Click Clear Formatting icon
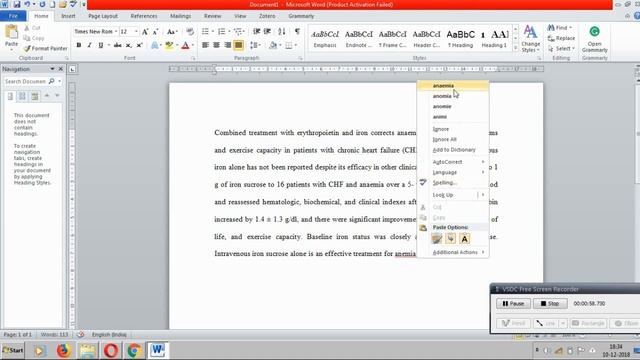The height and width of the screenshot is (360, 640). click(x=190, y=31)
